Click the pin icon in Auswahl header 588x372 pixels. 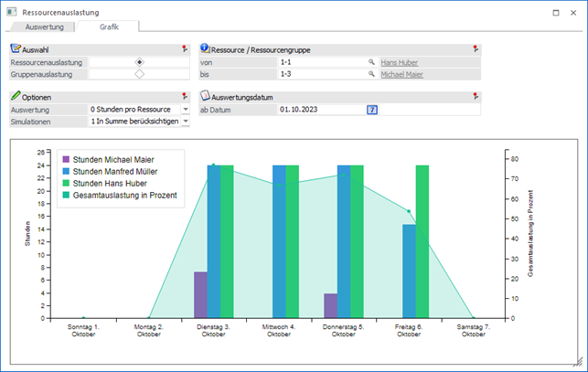[185, 48]
